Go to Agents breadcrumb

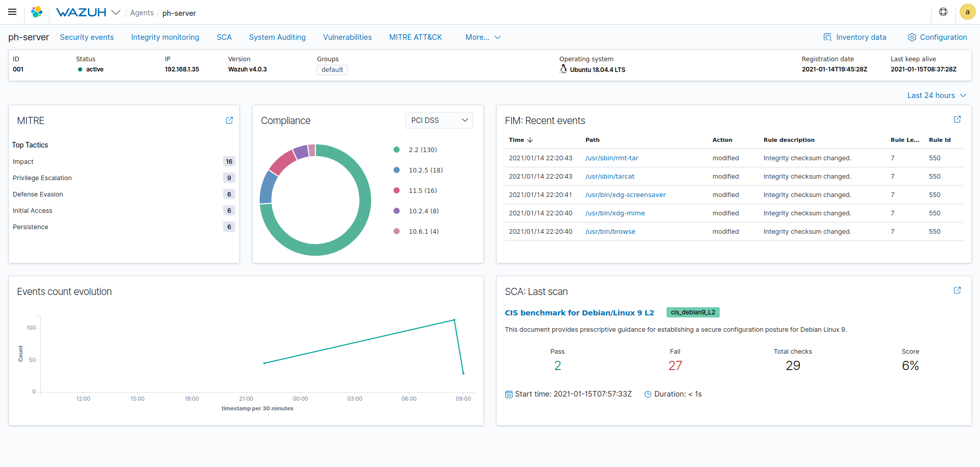pyautogui.click(x=142, y=13)
